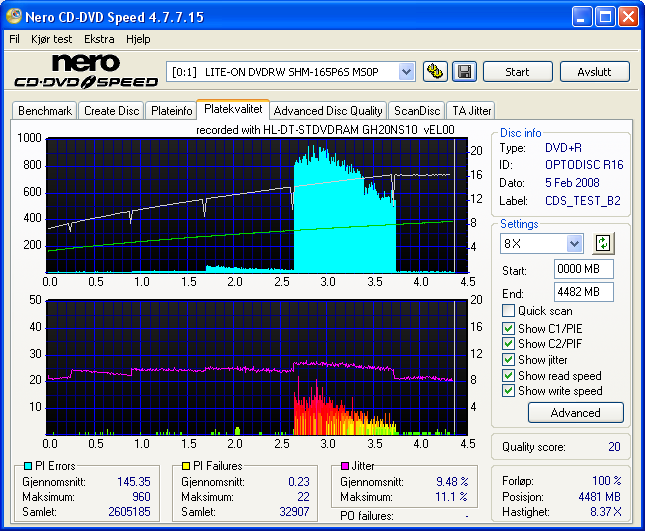Enable the Quick scan checkbox
The width and height of the screenshot is (645, 531).
pos(508,311)
